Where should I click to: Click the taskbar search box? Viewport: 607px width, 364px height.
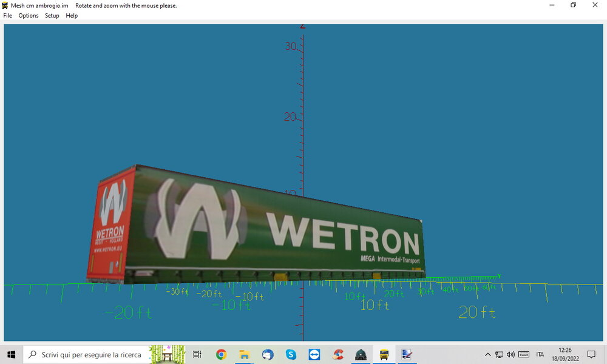[104, 354]
